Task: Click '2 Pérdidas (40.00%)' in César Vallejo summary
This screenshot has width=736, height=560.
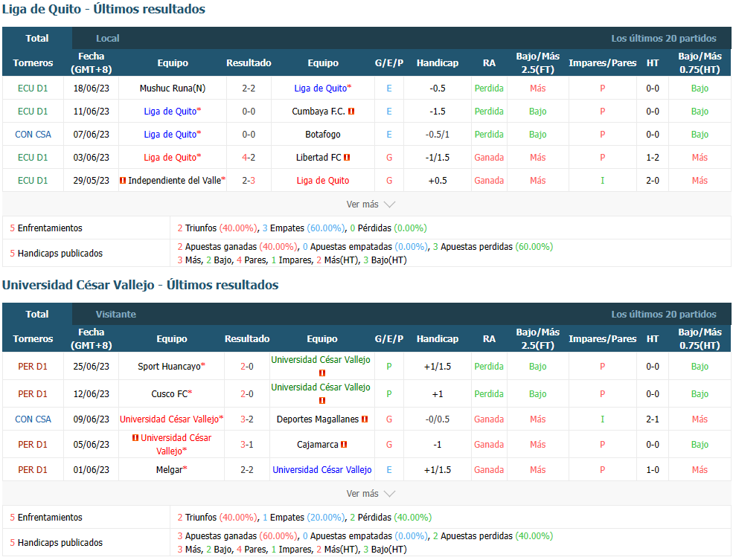Action: (391, 518)
